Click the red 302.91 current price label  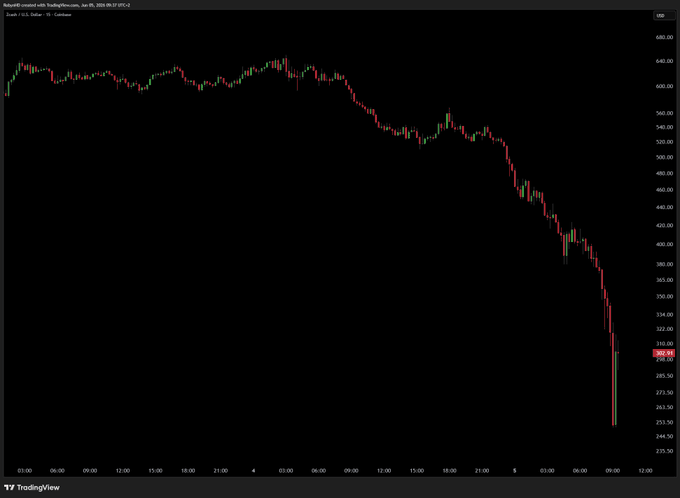tap(664, 353)
